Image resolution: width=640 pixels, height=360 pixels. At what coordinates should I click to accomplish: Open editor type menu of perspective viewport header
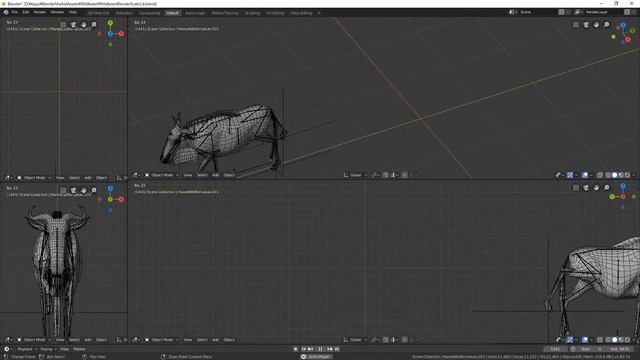click(x=136, y=175)
